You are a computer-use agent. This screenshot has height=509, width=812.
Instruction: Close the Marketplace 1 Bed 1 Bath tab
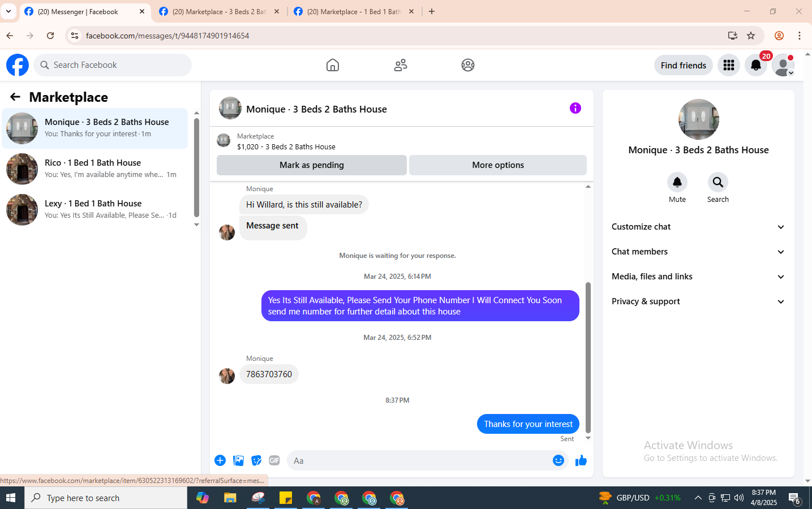click(x=411, y=11)
